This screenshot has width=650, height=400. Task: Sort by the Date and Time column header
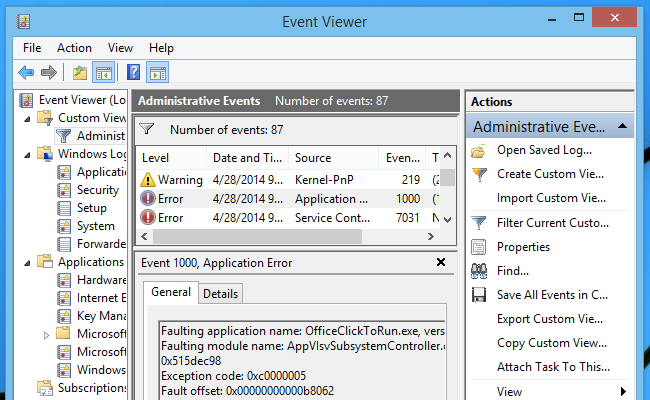[x=247, y=158]
